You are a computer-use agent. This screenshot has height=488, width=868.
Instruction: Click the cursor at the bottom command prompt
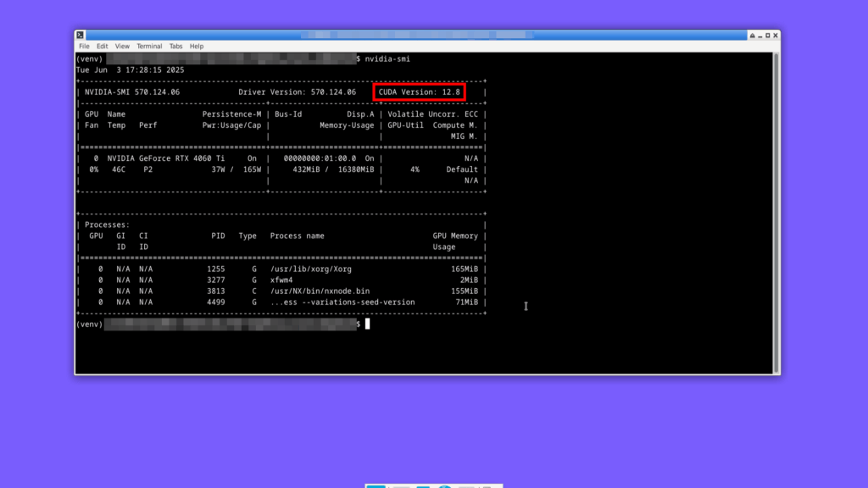(367, 324)
